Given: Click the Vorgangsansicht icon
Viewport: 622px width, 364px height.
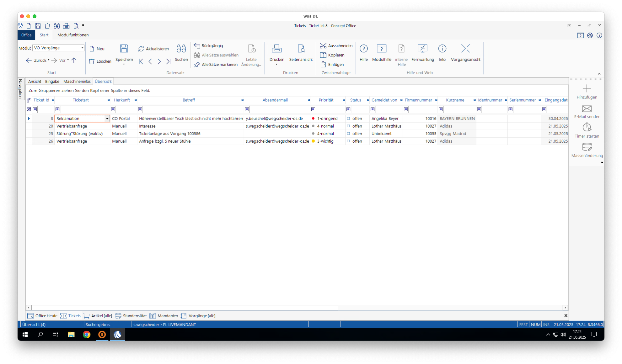Looking at the screenshot, I should [465, 49].
